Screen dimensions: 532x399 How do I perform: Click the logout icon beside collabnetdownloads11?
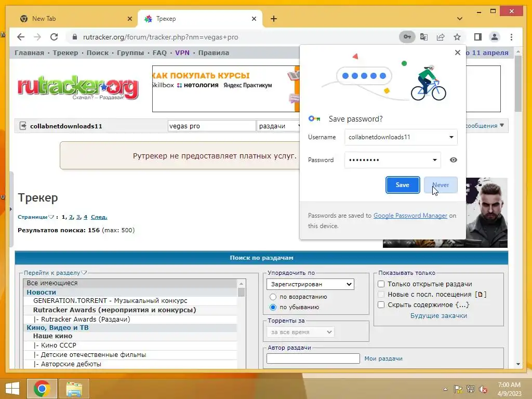pyautogui.click(x=23, y=126)
